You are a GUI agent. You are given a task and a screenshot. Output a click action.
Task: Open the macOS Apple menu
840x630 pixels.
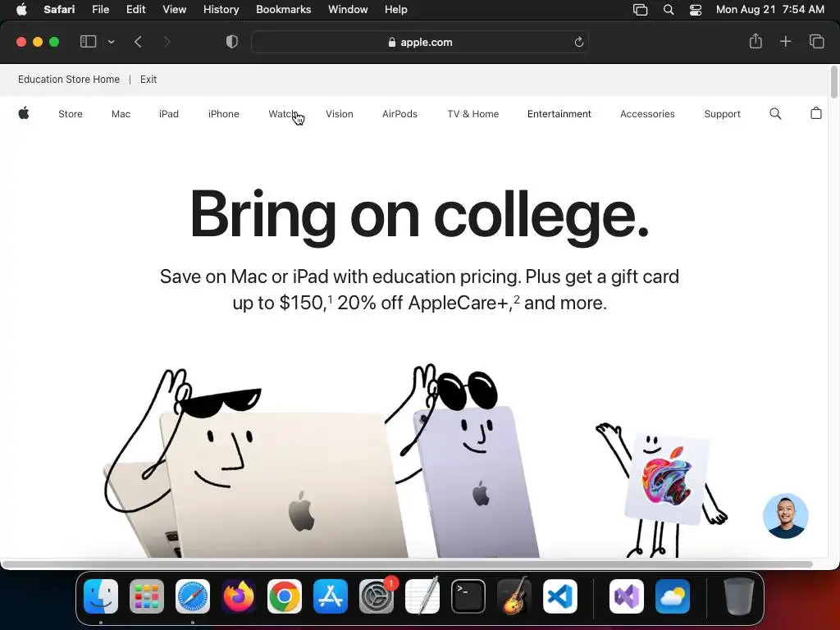pos(21,9)
